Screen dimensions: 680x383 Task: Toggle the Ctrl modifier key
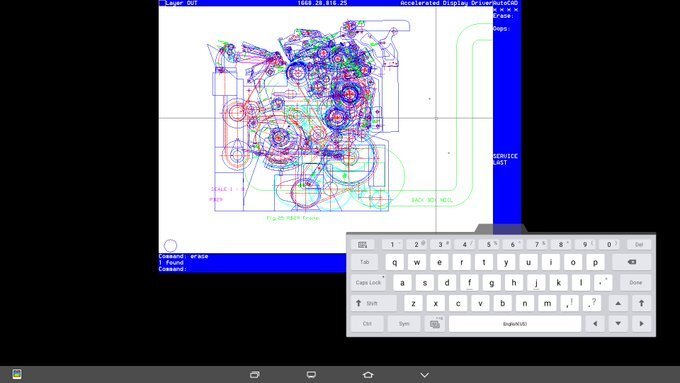[367, 324]
